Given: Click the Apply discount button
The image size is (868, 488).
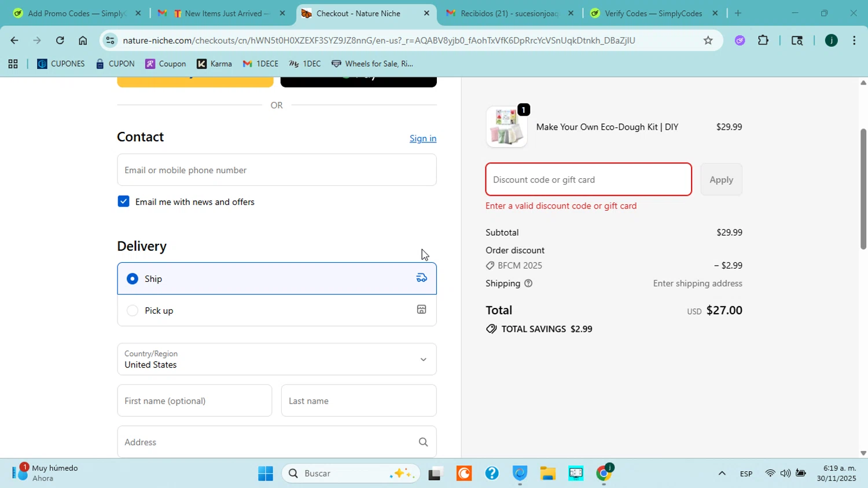Looking at the screenshot, I should (x=721, y=179).
